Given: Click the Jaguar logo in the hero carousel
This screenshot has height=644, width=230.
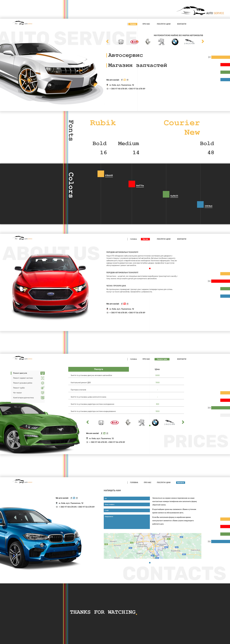Looking at the screenshot, I should [190, 41].
